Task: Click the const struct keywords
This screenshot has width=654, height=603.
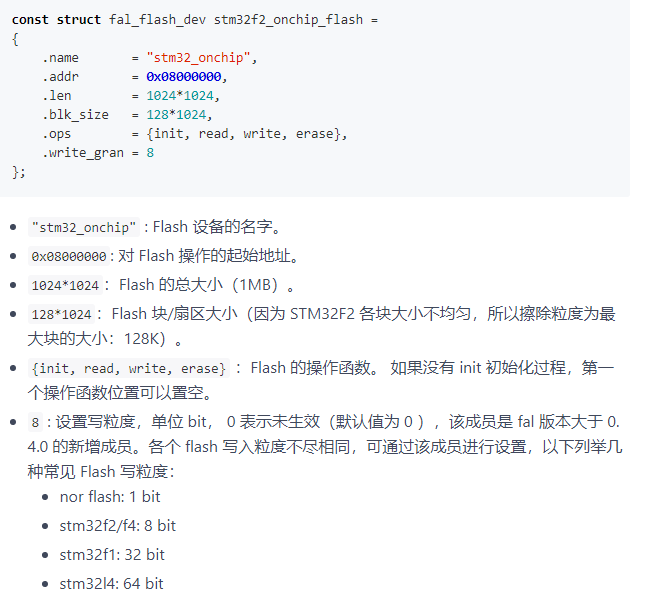Action: 56,20
